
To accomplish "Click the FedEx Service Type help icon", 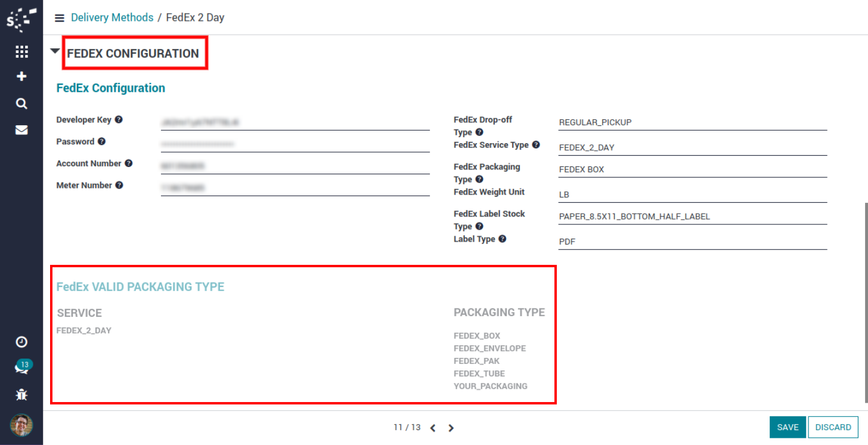I will tap(536, 145).
